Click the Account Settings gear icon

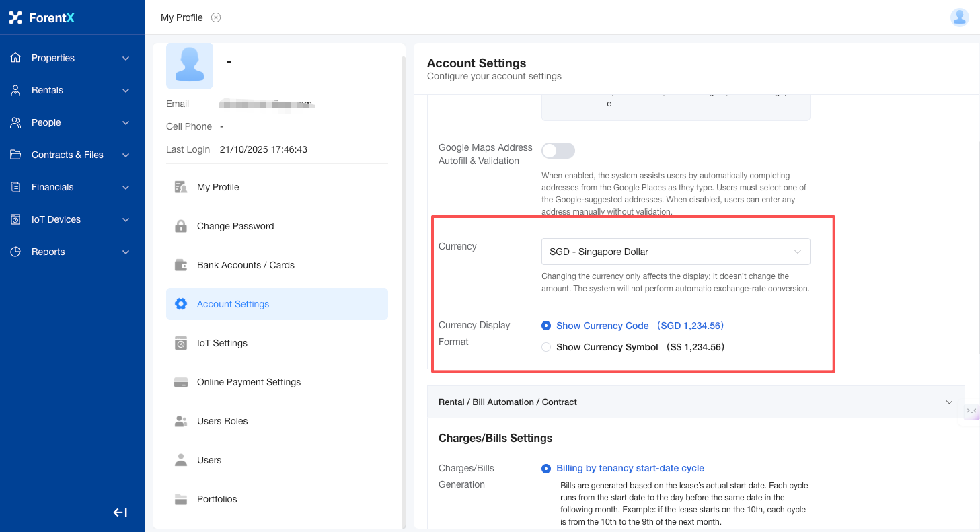click(x=181, y=304)
